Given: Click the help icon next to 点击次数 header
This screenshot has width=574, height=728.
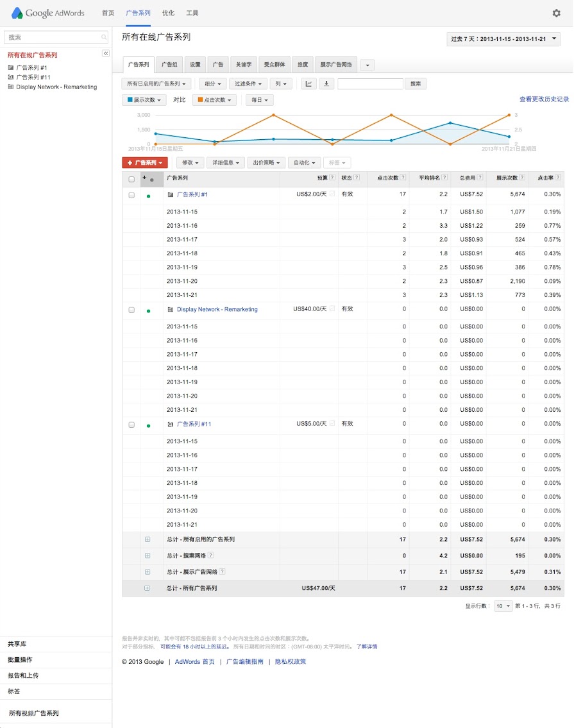Looking at the screenshot, I should (x=403, y=178).
